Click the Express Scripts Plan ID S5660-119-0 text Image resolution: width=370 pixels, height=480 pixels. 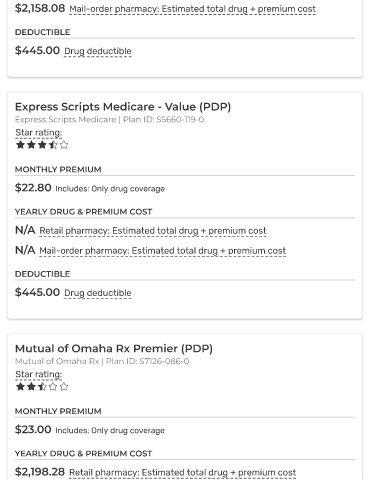[x=163, y=120]
